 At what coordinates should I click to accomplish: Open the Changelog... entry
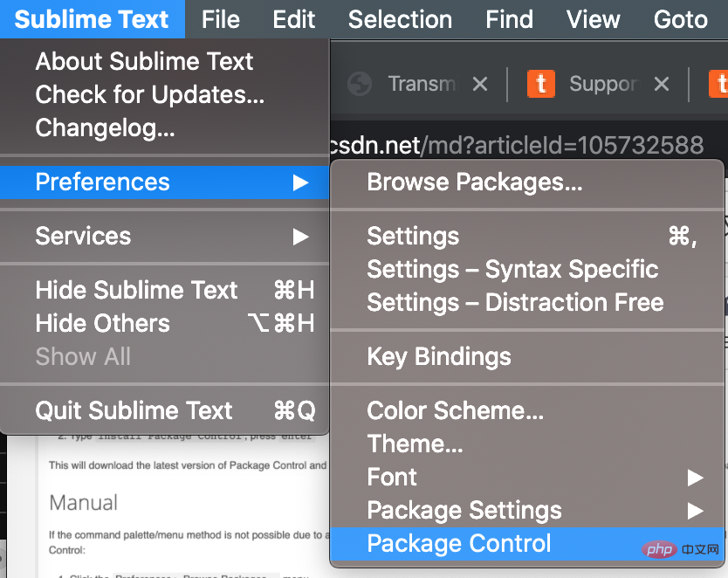click(165, 128)
